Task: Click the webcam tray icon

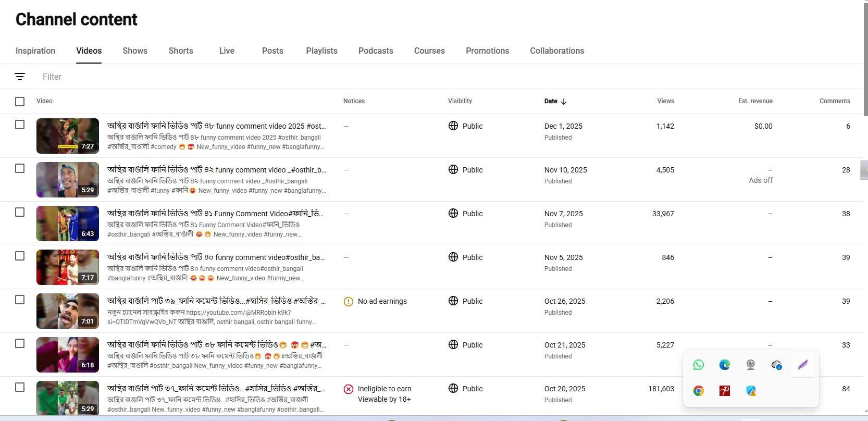Action: coord(751,365)
